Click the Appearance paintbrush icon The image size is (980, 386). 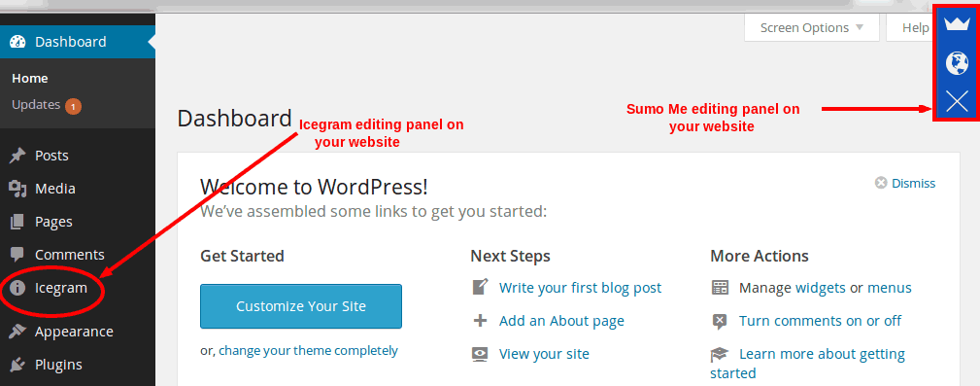pos(17,331)
